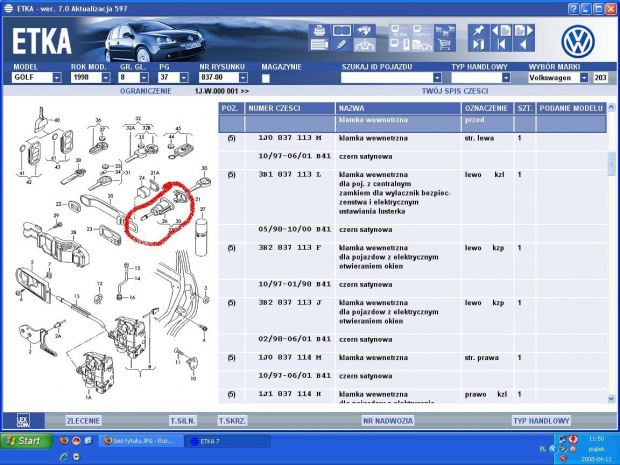This screenshot has height=465, width=620.
Task: Click the binoculars search icon
Action: [364, 31]
